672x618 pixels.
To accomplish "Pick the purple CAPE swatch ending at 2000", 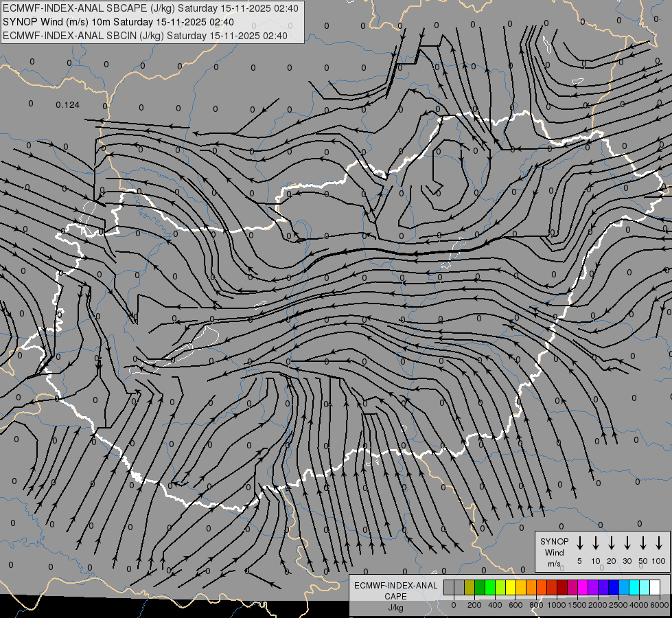I will pos(593,587).
